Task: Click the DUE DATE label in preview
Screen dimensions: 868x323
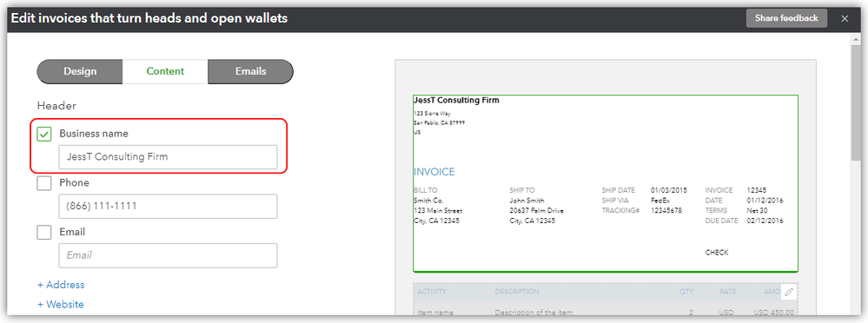Action: (x=721, y=221)
